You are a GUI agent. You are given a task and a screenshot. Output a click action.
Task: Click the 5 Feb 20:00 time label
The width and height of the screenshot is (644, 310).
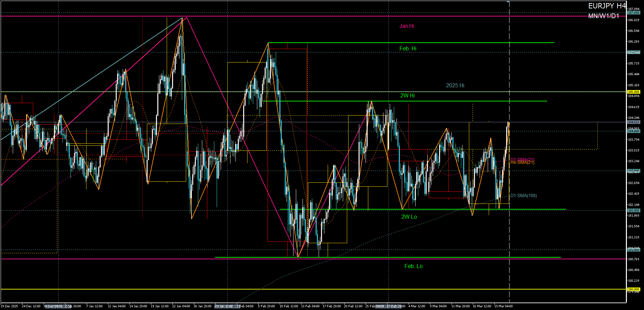click(x=266, y=306)
